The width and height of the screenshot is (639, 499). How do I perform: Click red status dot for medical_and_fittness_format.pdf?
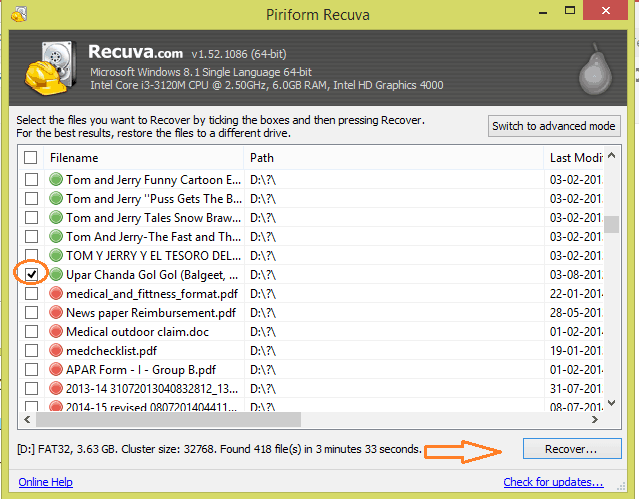(56, 293)
